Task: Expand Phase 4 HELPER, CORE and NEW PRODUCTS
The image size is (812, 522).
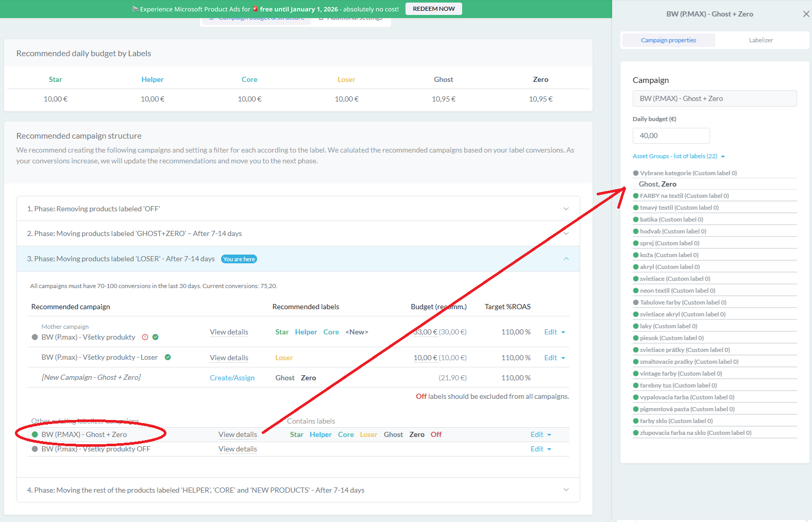Action: (566, 490)
